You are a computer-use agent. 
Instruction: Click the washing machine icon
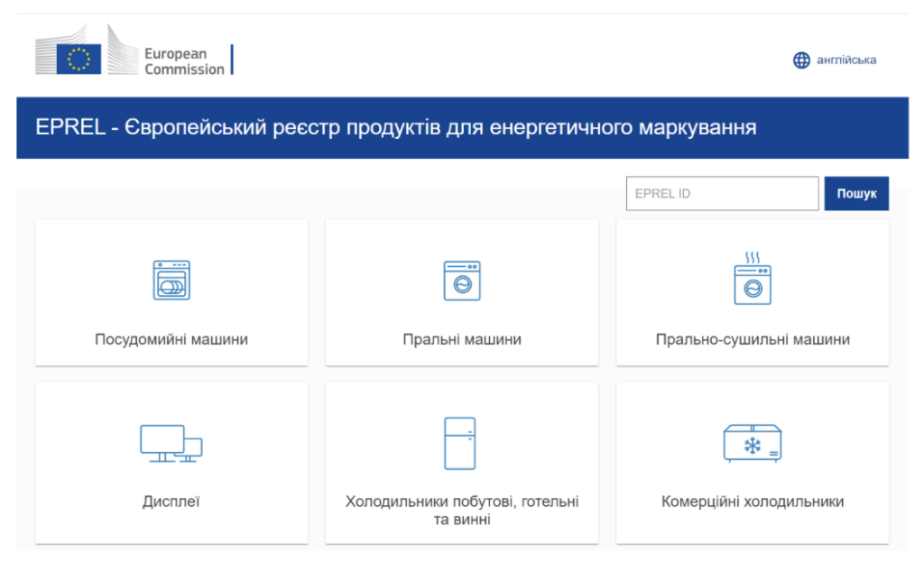(462, 281)
